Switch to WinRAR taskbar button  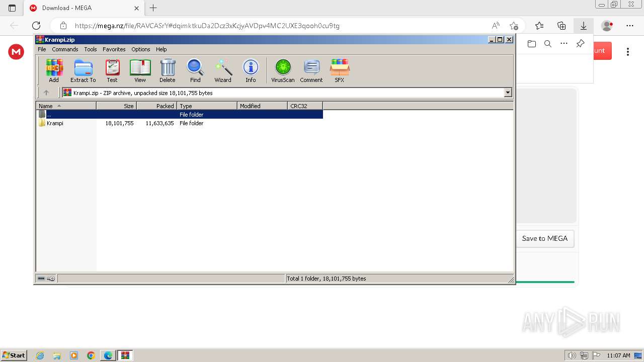coord(125,355)
